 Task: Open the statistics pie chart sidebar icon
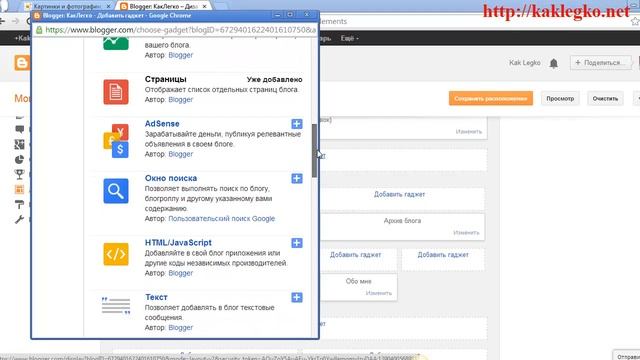pos(19,160)
